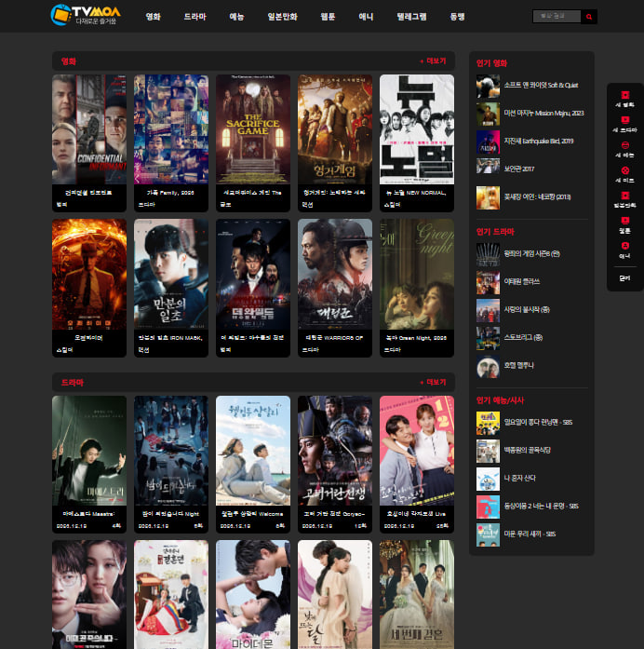Open the TVMOA logo home link
This screenshot has height=649, width=644.
(86, 15)
